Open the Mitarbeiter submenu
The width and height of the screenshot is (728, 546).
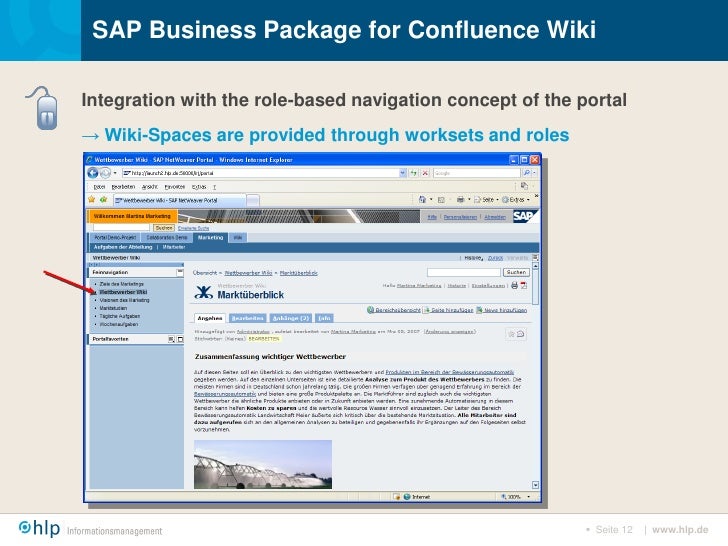pyautogui.click(x=174, y=247)
